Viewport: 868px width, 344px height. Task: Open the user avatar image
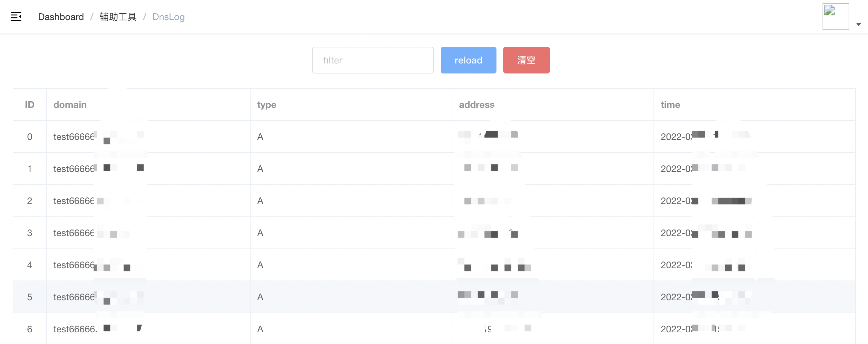click(836, 17)
